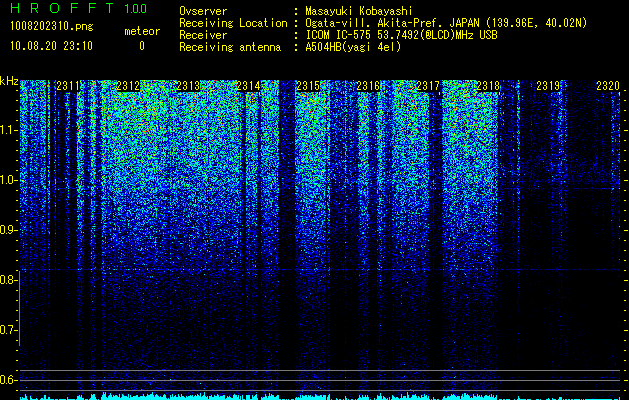Viewport: 629px width, 400px height.
Task: Select the Receiving antenna label
Action: [230, 47]
